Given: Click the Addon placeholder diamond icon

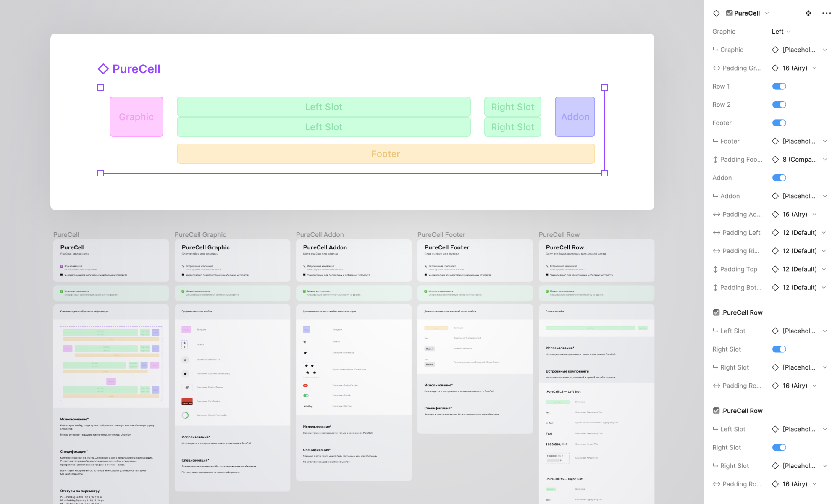Looking at the screenshot, I should pos(774,196).
